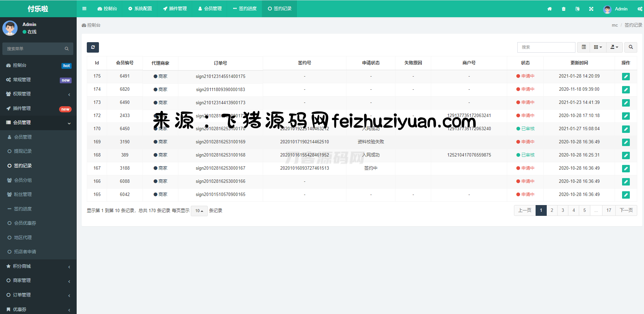The image size is (644, 314).
Task: Expand the 权限管理 sidebar menu
Action: pos(38,94)
